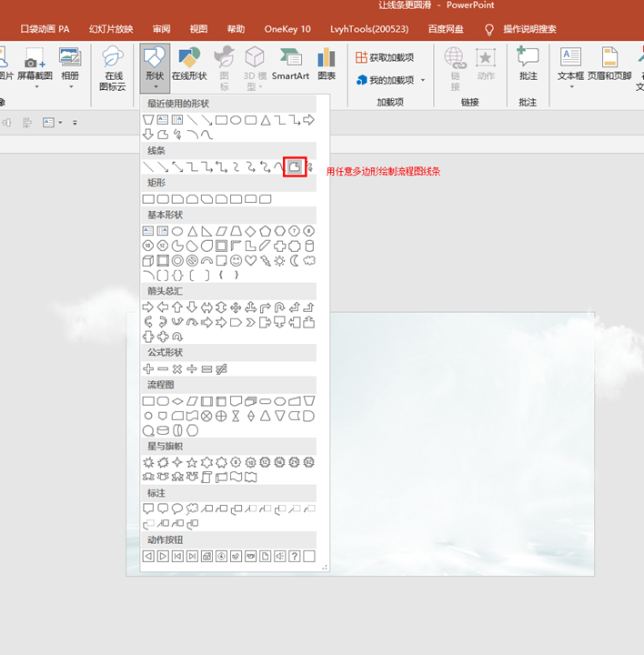Choose the Explosion shape in 星与旗帜
Screen dimensions: 644x655
[x=148, y=462]
